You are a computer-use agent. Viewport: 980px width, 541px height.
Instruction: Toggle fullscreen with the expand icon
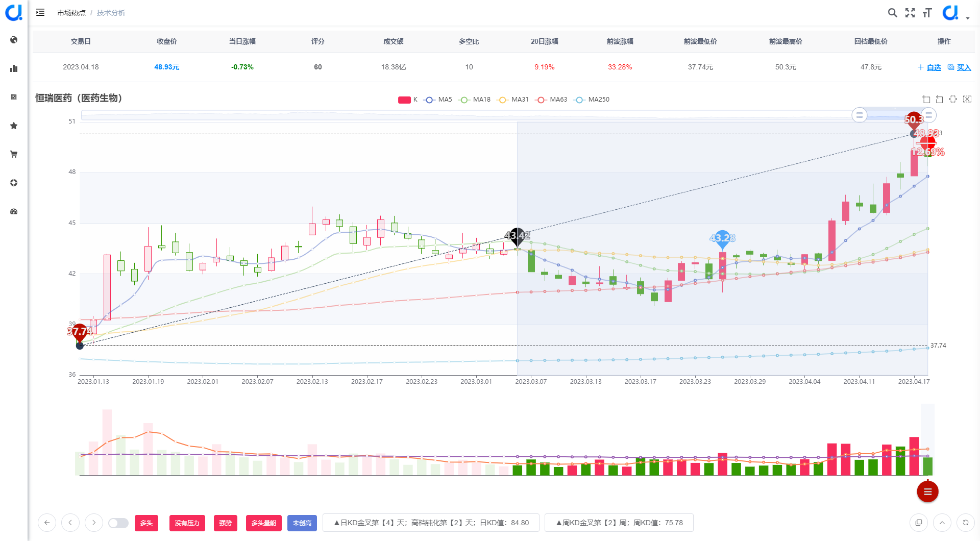[x=910, y=13]
